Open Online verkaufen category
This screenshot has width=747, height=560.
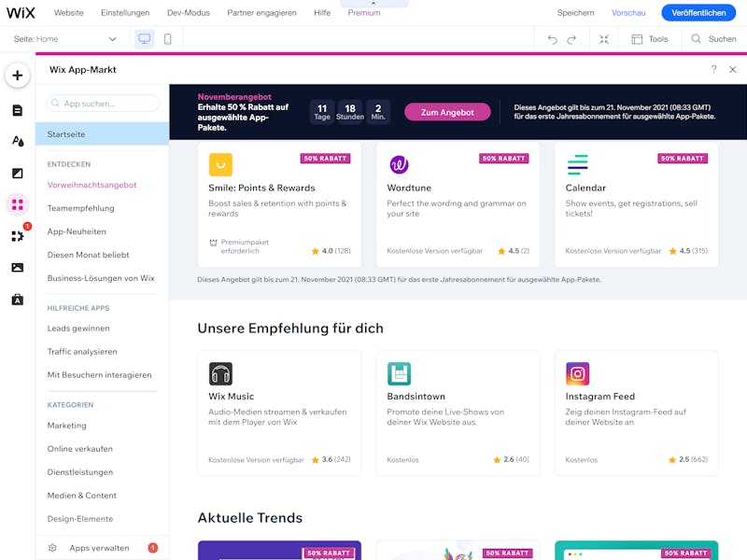[80, 449]
